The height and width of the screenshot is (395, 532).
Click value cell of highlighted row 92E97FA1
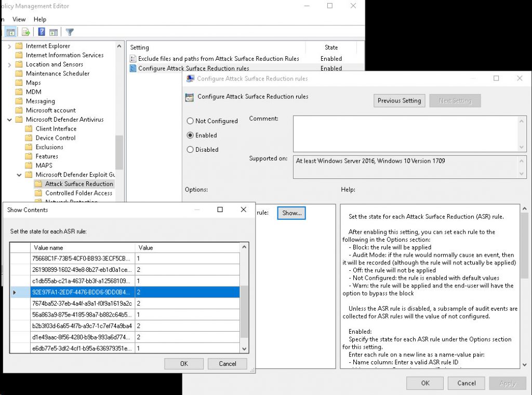[x=187, y=292]
